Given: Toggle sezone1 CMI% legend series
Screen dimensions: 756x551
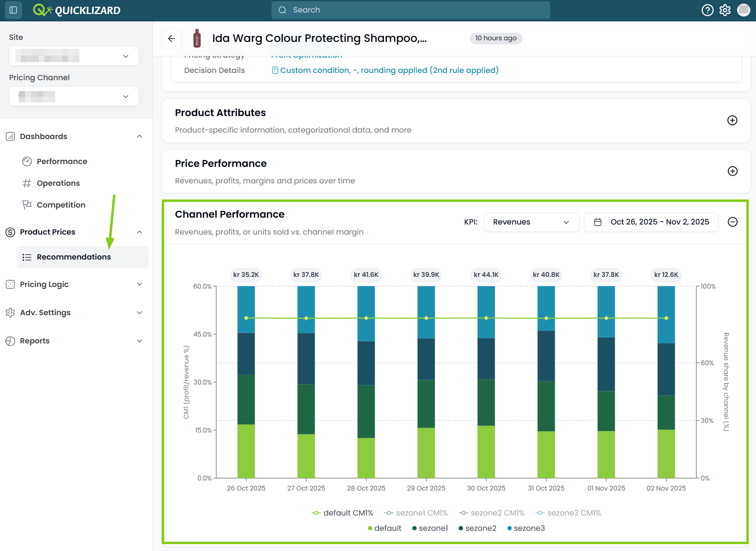Looking at the screenshot, I should point(416,513).
